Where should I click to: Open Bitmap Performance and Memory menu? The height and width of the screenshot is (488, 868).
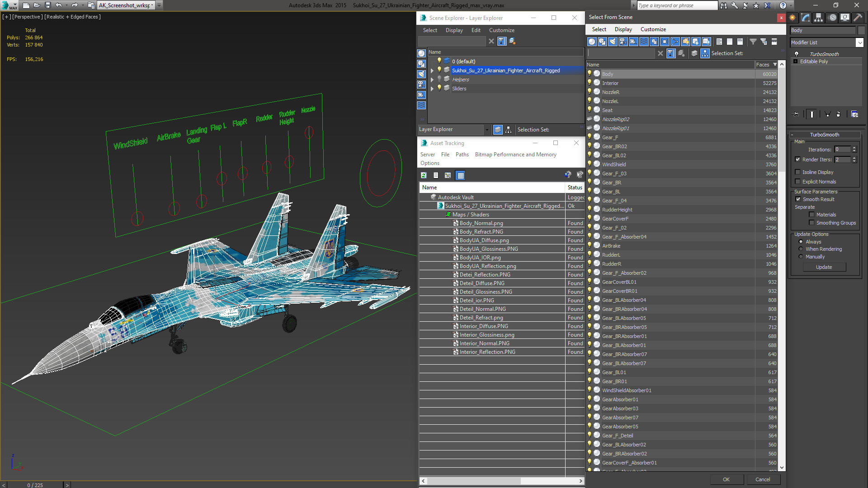pos(515,155)
